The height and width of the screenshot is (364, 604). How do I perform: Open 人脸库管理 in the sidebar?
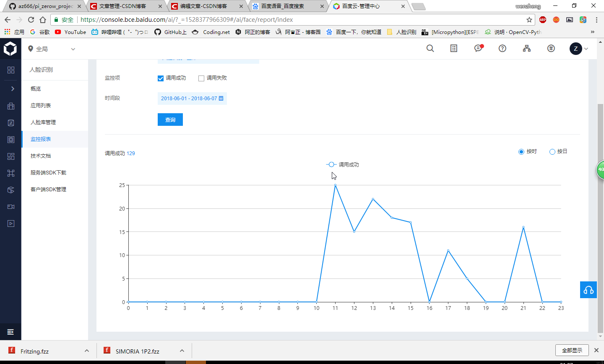point(55,122)
